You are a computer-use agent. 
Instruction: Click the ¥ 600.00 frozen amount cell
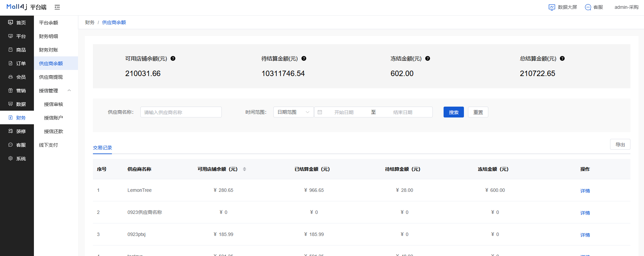click(495, 190)
